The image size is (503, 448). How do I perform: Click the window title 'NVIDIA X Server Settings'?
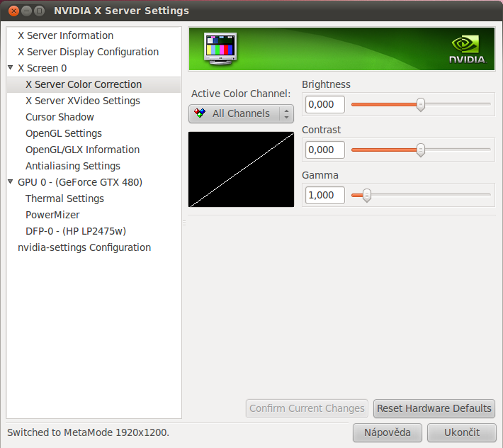tap(122, 11)
